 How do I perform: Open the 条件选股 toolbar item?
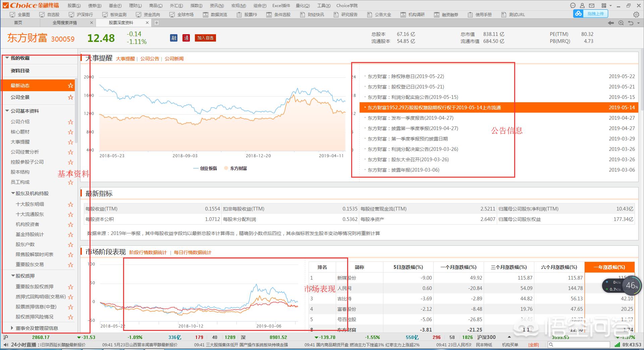[x=278, y=14]
